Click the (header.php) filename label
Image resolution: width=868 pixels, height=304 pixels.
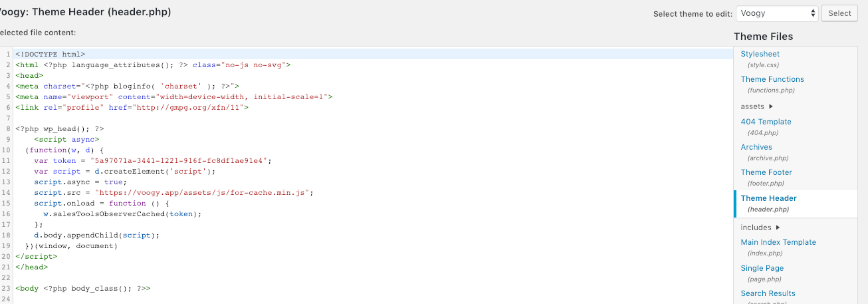point(768,209)
